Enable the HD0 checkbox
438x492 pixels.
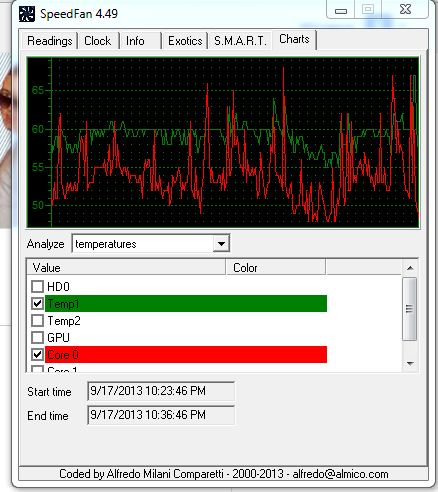[x=37, y=286]
